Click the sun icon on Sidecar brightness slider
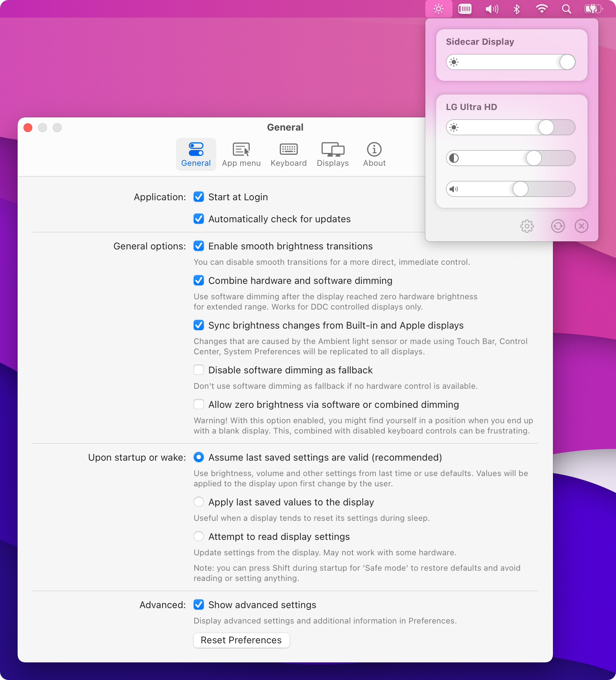616x680 pixels. 454,62
